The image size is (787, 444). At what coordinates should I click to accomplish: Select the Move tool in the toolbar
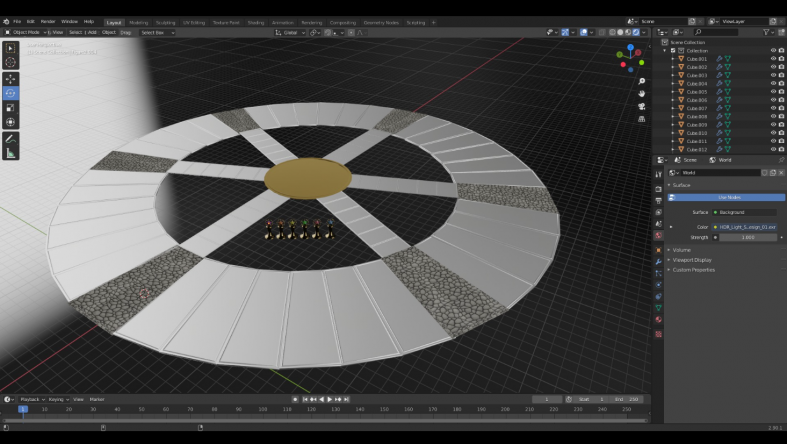(11, 78)
